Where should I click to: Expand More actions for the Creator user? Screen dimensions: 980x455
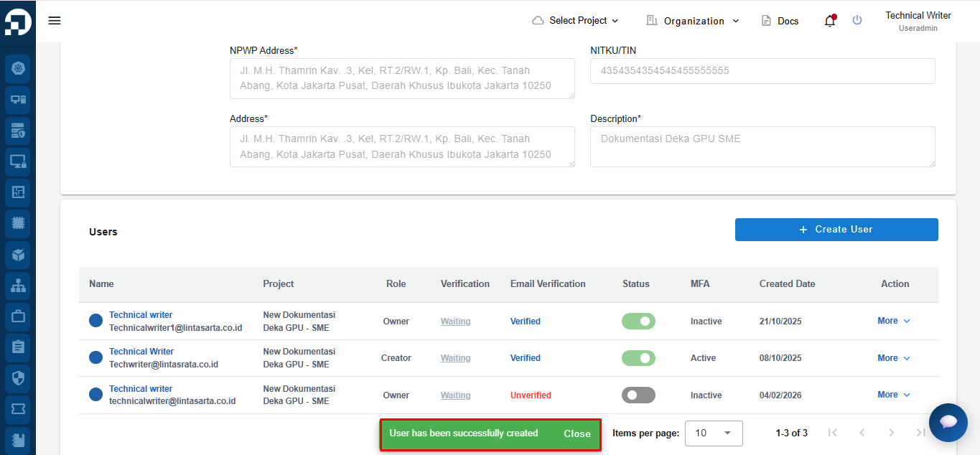click(x=893, y=358)
